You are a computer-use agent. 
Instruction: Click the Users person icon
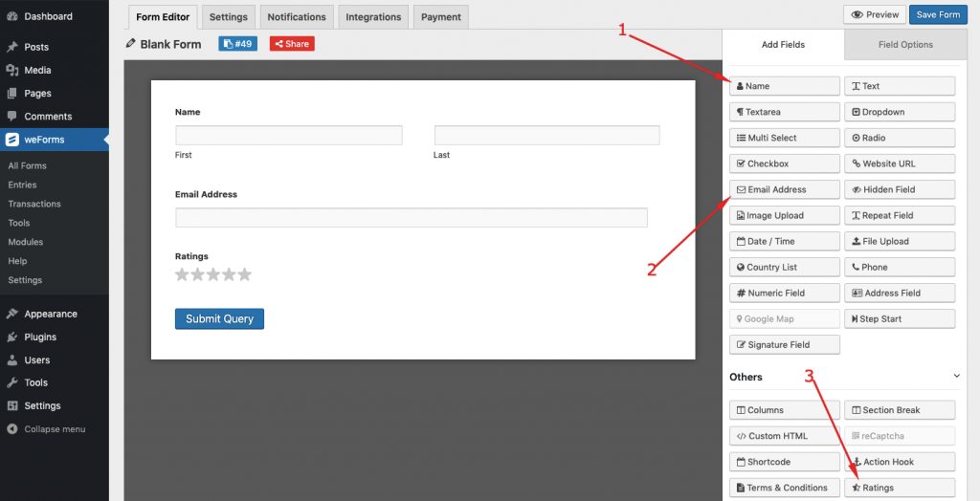point(11,359)
